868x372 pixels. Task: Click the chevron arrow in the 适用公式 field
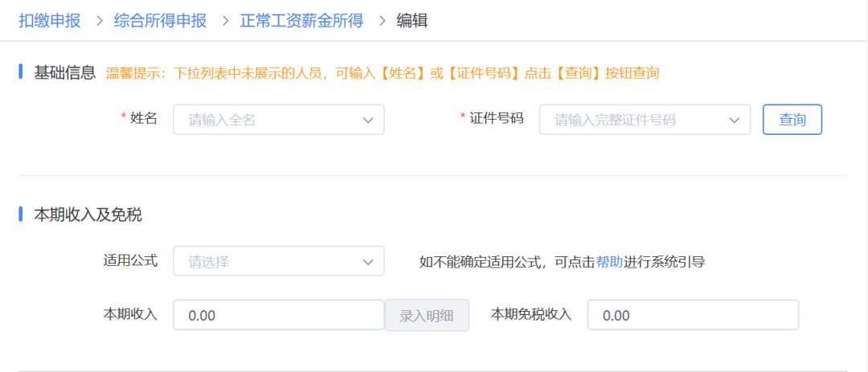(367, 261)
